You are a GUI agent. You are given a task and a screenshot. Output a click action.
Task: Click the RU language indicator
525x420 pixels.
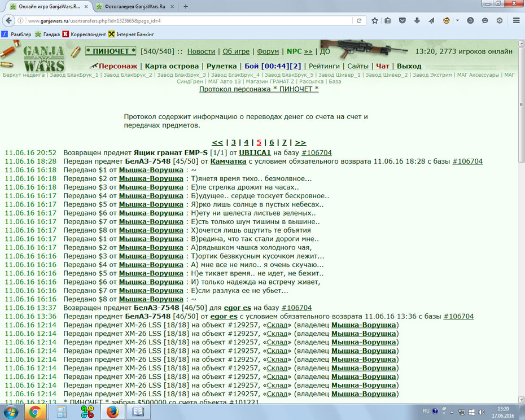pyautogui.click(x=426, y=411)
